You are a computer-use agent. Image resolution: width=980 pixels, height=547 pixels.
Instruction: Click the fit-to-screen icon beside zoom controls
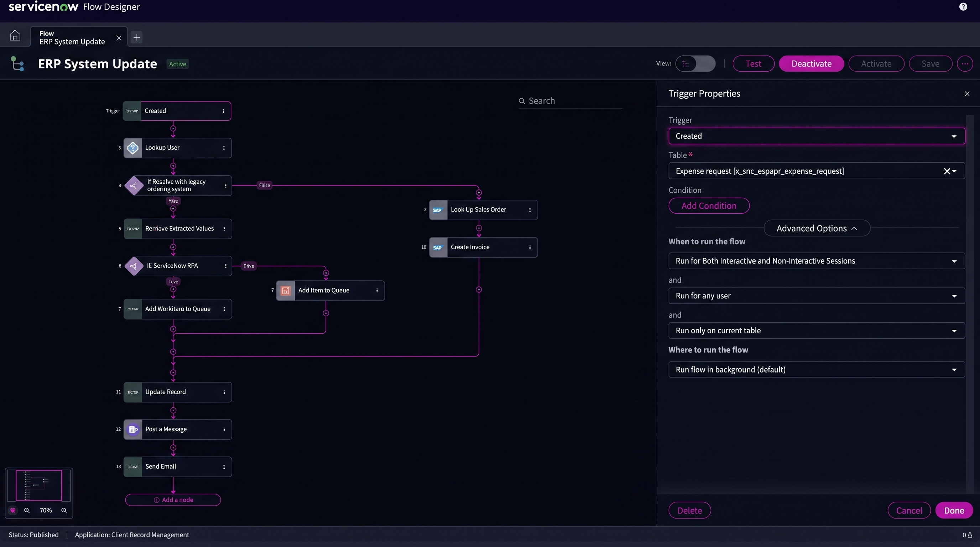(x=12, y=510)
